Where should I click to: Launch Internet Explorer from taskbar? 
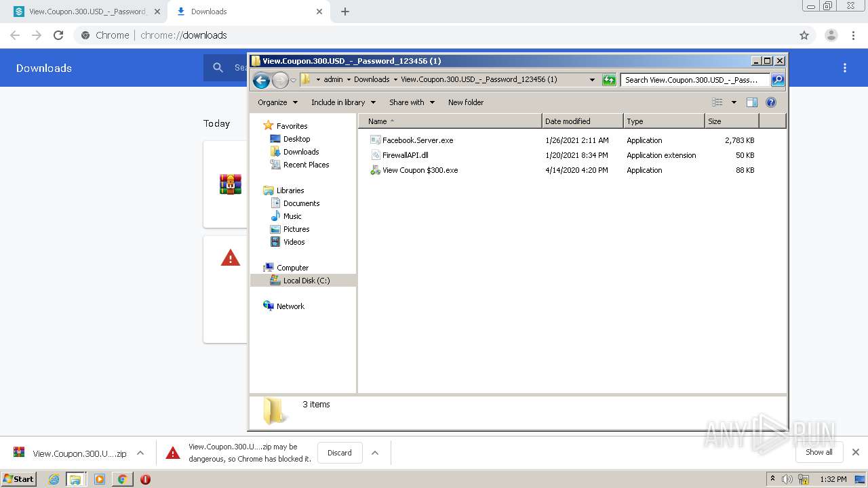click(x=54, y=479)
